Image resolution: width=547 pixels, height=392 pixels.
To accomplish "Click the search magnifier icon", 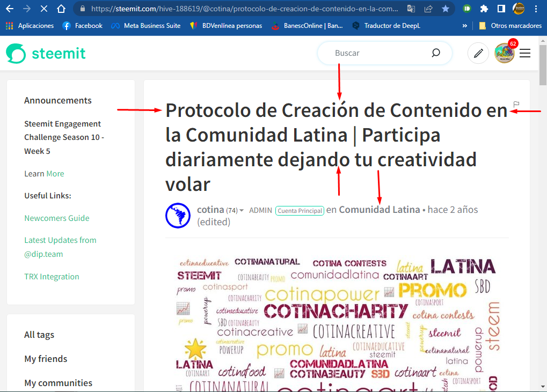I will 436,53.
